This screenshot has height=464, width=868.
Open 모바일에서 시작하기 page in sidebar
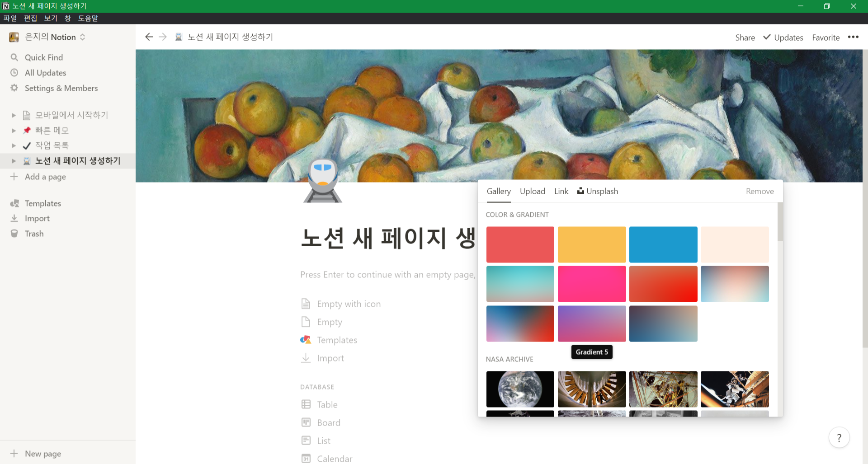72,115
